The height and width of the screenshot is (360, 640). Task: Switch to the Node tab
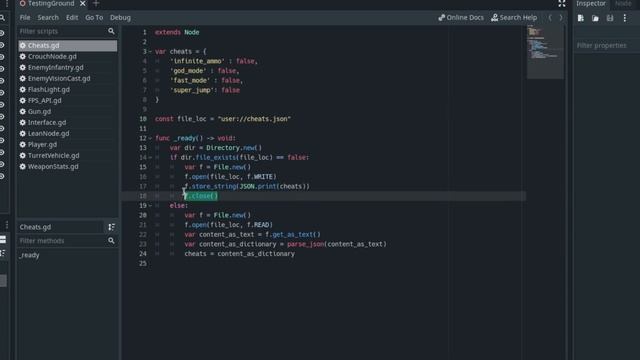click(623, 4)
